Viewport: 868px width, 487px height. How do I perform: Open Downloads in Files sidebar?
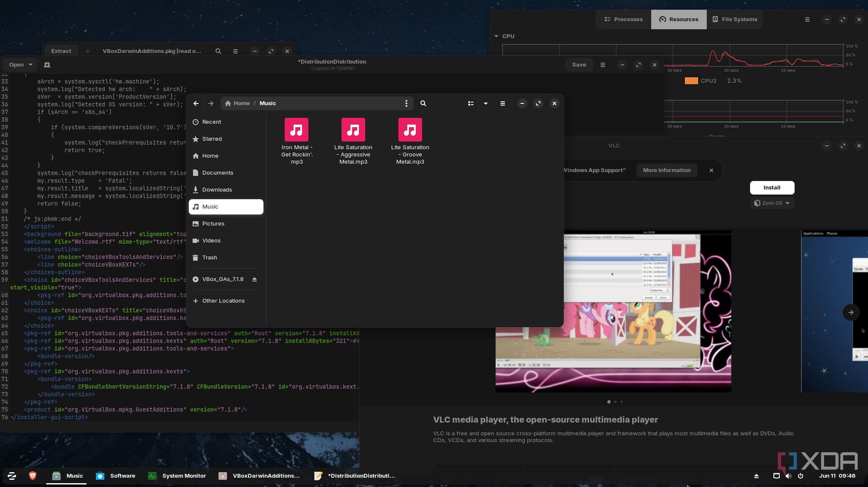coord(226,190)
